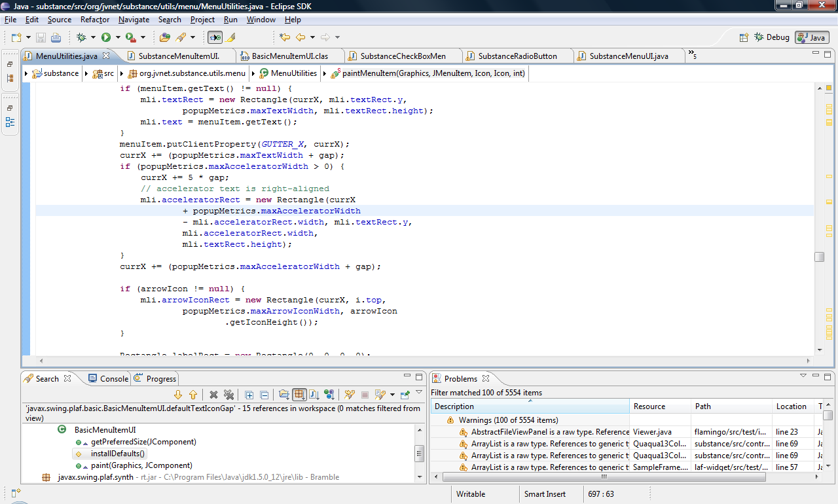Save the current file

(x=41, y=37)
